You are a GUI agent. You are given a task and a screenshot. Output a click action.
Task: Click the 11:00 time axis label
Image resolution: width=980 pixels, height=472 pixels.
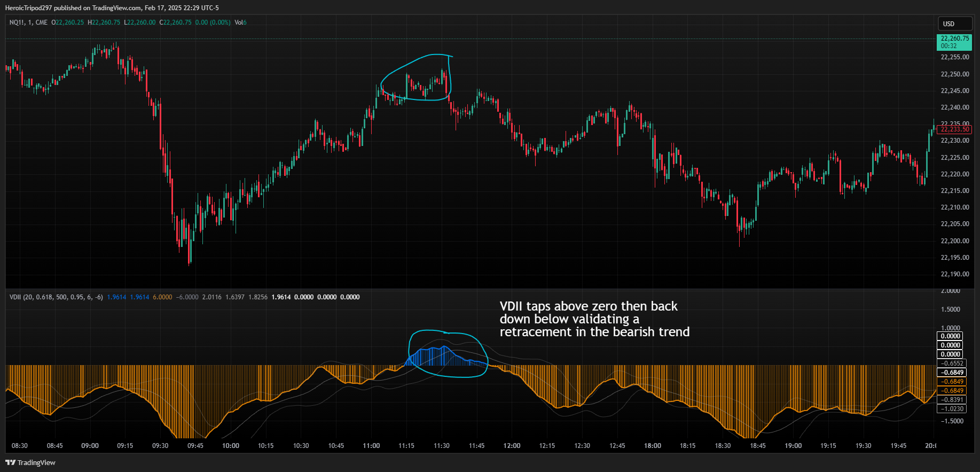tap(371, 446)
